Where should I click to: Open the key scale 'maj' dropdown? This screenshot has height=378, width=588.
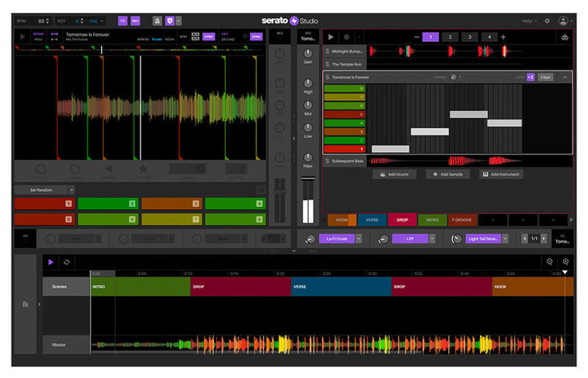pos(97,21)
